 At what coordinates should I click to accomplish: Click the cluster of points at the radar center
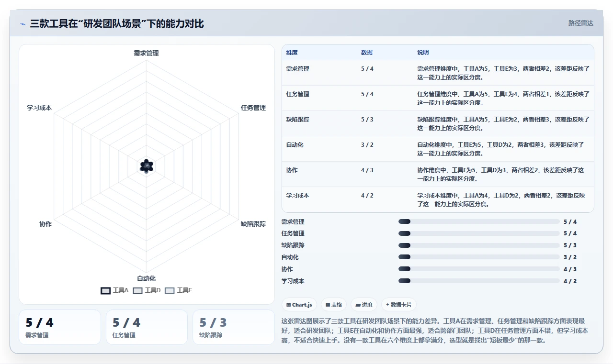pos(147,166)
